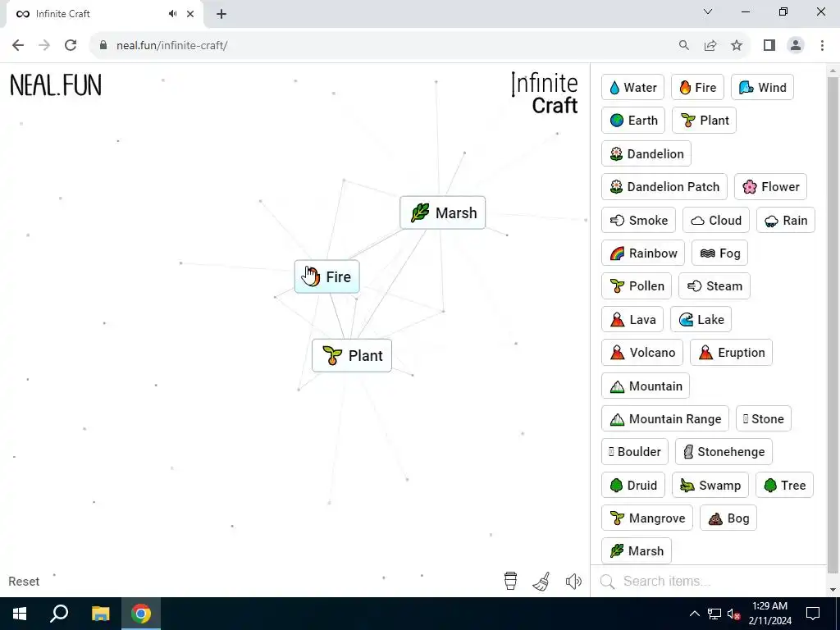The image size is (840, 630).
Task: Open the Chrome profile menu
Action: tap(796, 46)
